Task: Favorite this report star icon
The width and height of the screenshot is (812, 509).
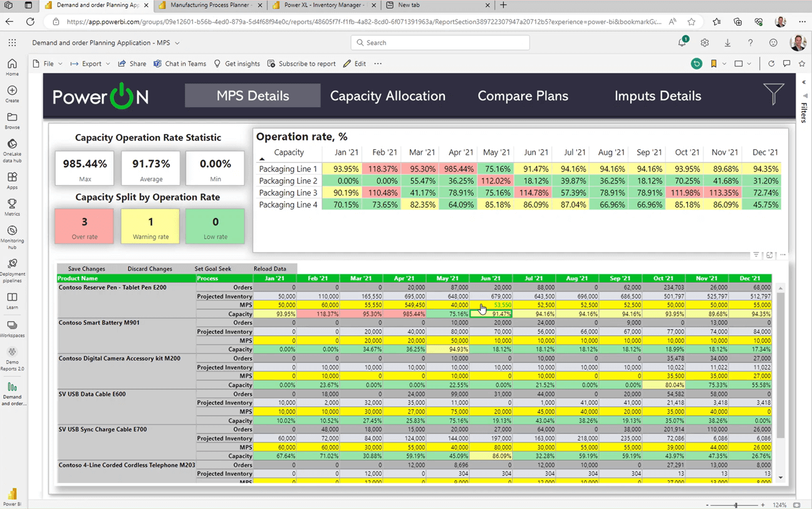Action: 802,64
